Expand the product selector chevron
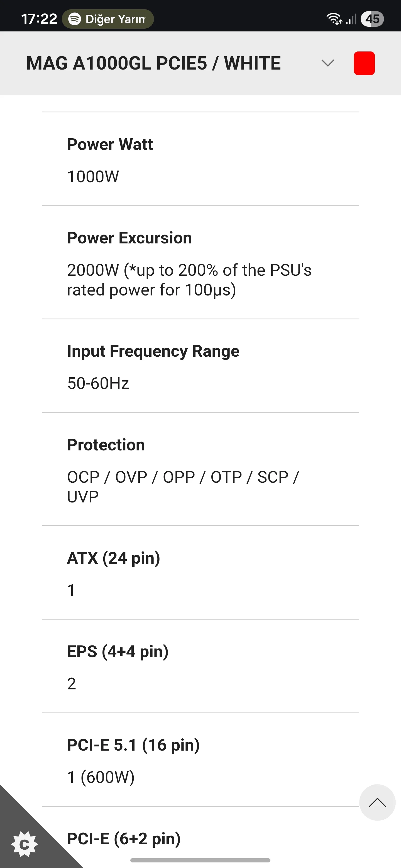The image size is (401, 868). (x=327, y=63)
